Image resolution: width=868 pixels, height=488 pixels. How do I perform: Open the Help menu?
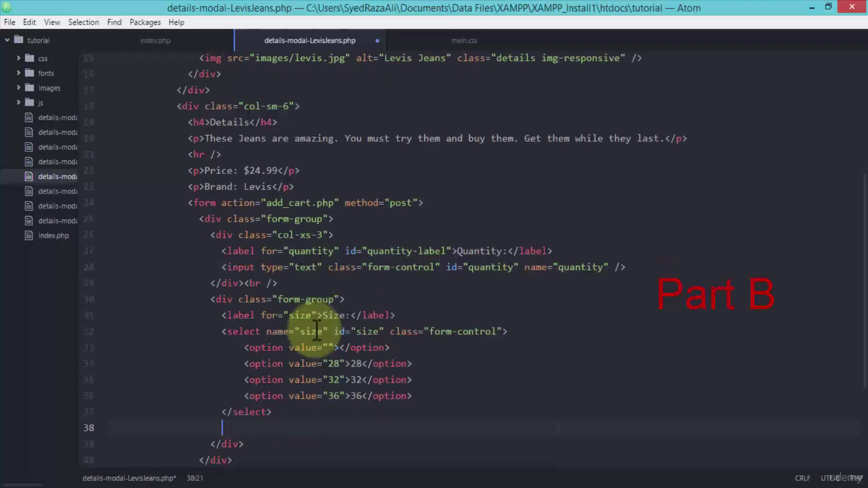[x=176, y=22]
